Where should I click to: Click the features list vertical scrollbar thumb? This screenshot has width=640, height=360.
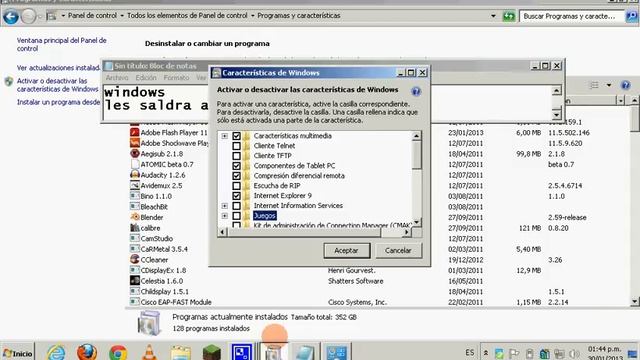[x=416, y=155]
